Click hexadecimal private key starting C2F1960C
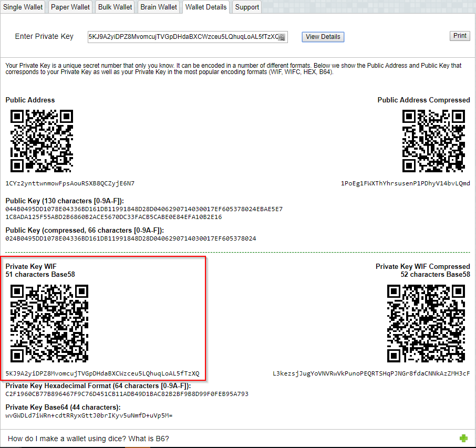 [127, 394]
